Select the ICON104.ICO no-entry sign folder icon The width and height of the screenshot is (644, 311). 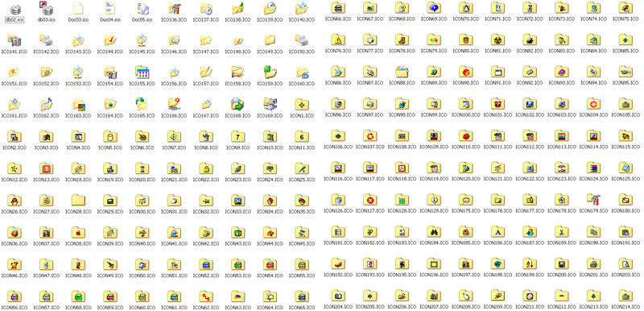pyautogui.click(x=593, y=103)
